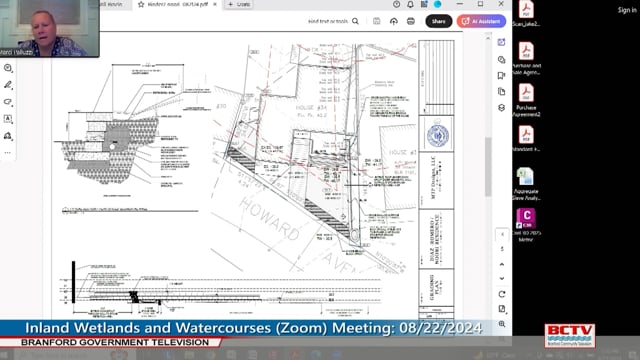
Task: Select the highlighter pen tool
Action: [x=8, y=85]
